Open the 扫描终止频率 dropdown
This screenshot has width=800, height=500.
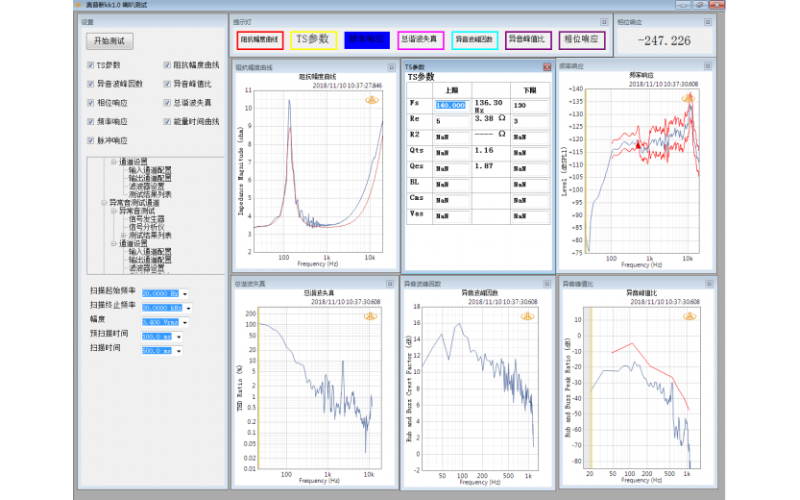[x=188, y=308]
